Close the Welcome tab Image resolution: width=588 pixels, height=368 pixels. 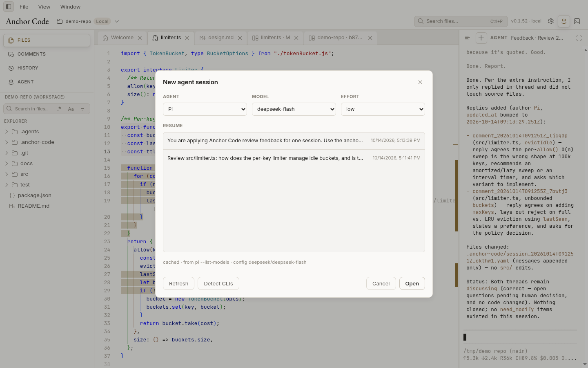tap(140, 38)
